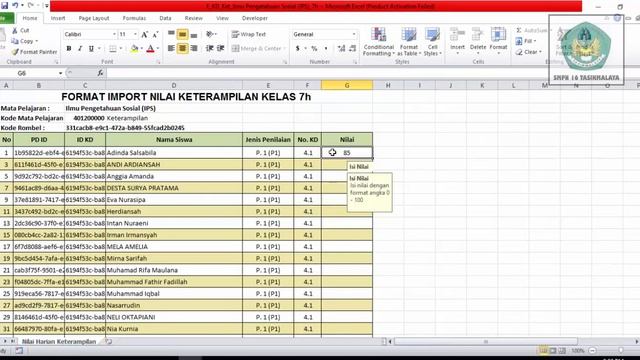Click the Borders icon

pyautogui.click(x=113, y=49)
